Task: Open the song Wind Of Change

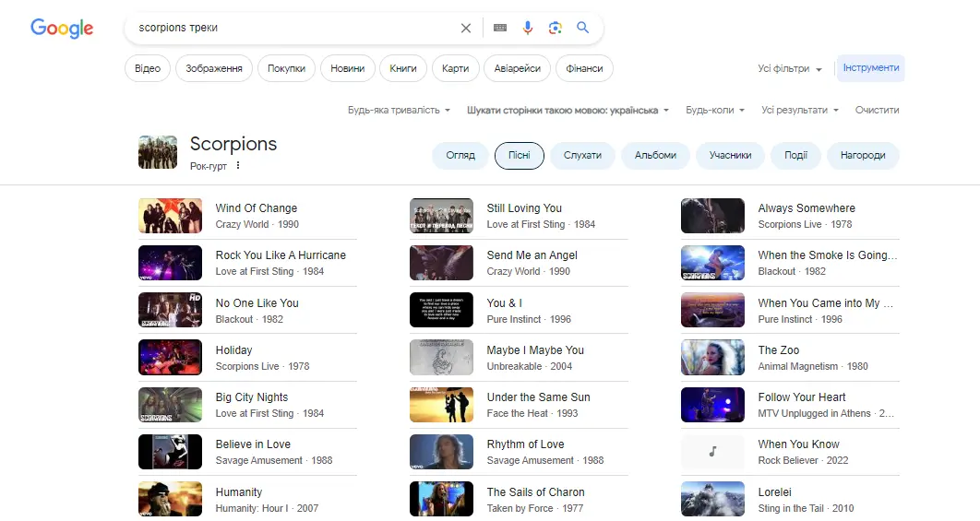Action: [247, 216]
